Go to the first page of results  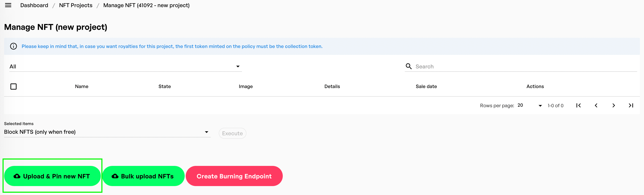(579, 105)
